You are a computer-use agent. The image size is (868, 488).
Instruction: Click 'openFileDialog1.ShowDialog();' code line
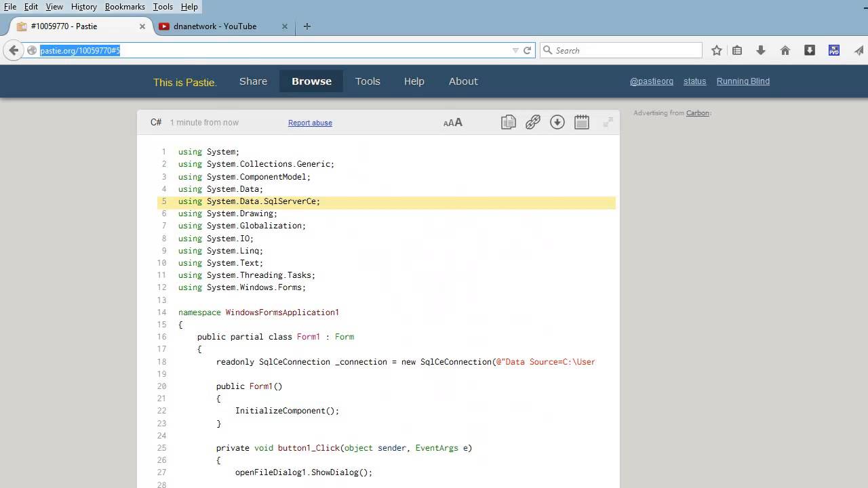pyautogui.click(x=304, y=472)
